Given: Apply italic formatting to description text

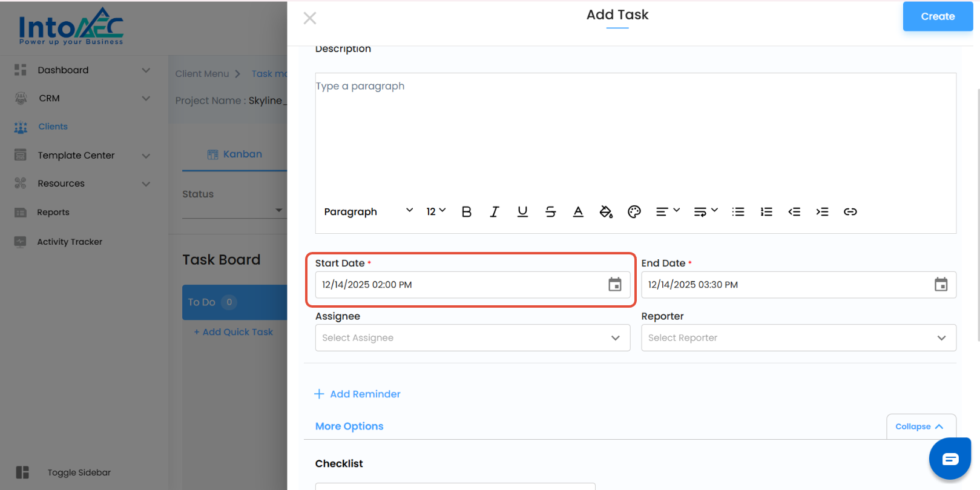Looking at the screenshot, I should (495, 212).
